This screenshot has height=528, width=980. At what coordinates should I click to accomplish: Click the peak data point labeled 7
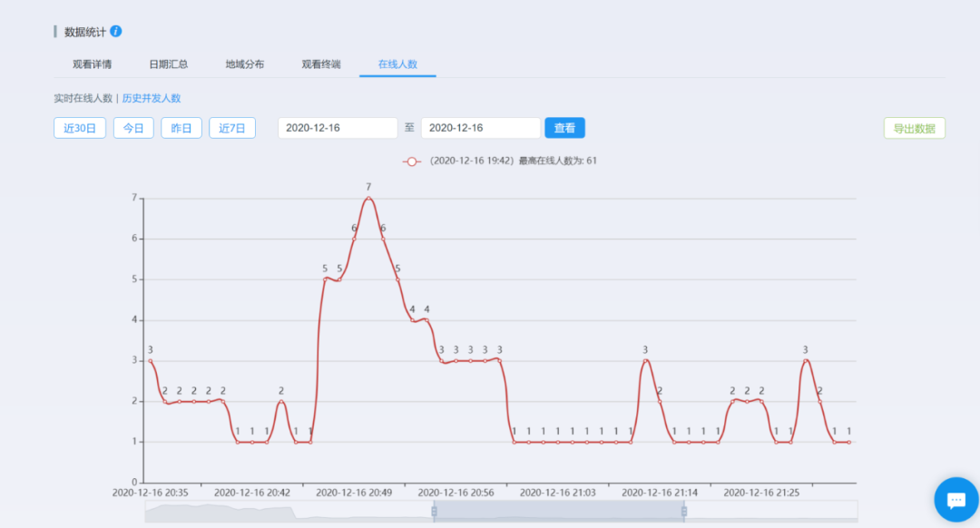[x=368, y=198]
